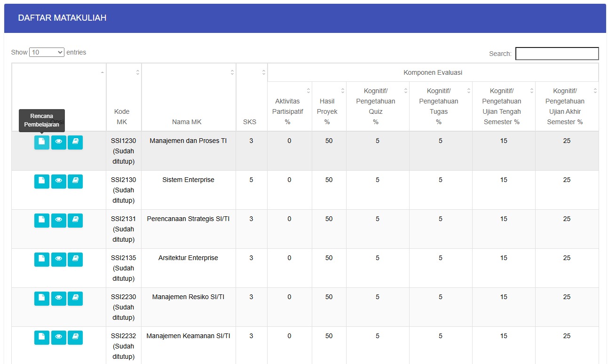The width and height of the screenshot is (608, 364).
Task: Click the book icon for Sistem Enterprise
Action: (x=75, y=182)
